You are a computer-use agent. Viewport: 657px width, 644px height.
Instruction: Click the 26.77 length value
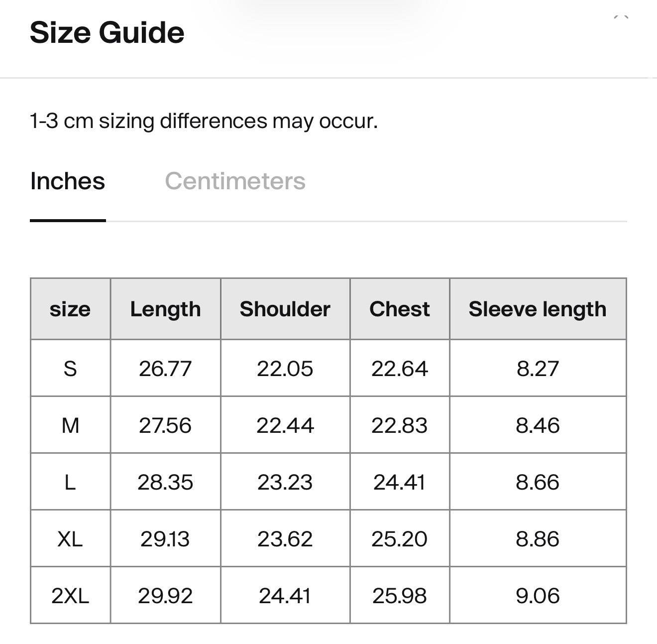point(165,369)
